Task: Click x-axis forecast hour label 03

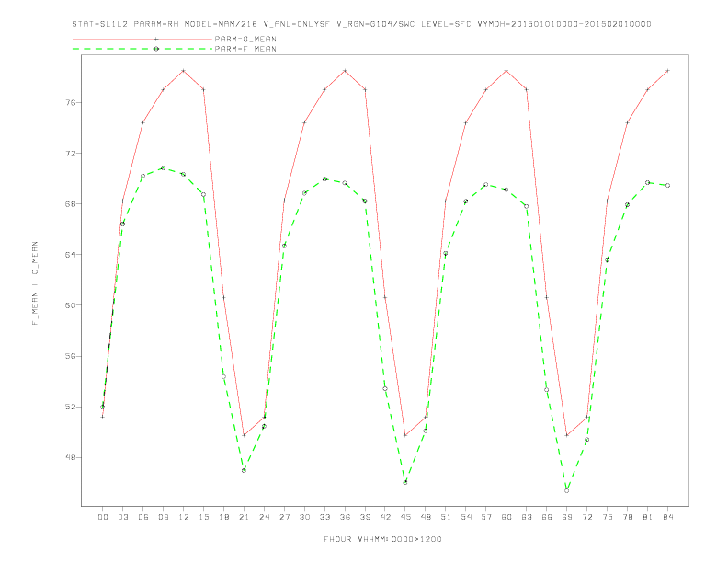Action: point(122,517)
